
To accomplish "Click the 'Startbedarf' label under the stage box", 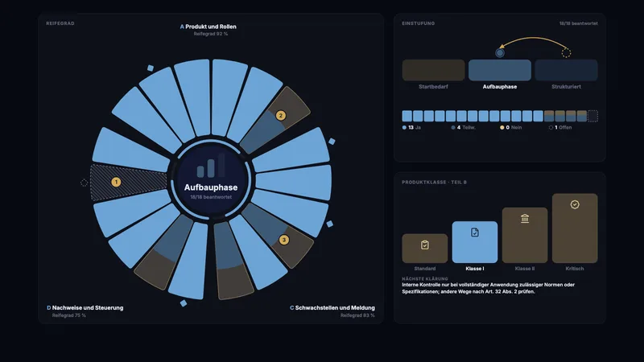I will pos(433,87).
